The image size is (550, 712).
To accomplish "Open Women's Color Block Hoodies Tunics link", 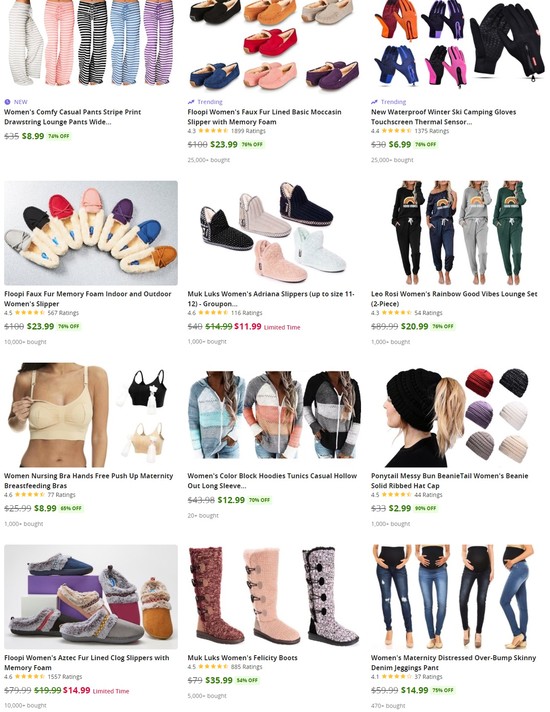I will tap(272, 481).
